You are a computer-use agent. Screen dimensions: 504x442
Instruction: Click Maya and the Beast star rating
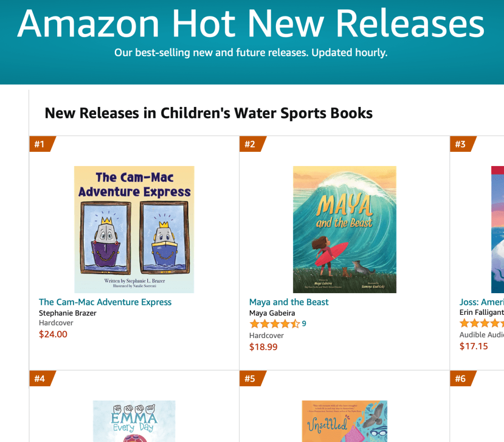(274, 324)
